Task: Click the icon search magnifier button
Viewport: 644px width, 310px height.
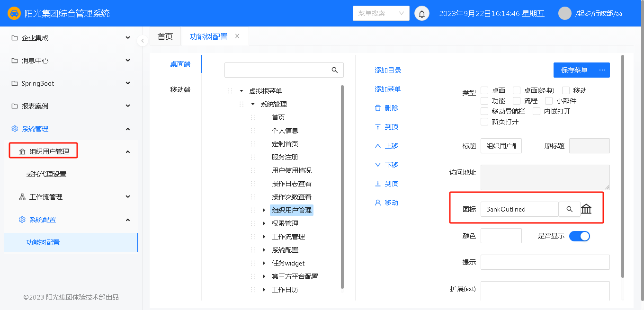Action: click(570, 209)
